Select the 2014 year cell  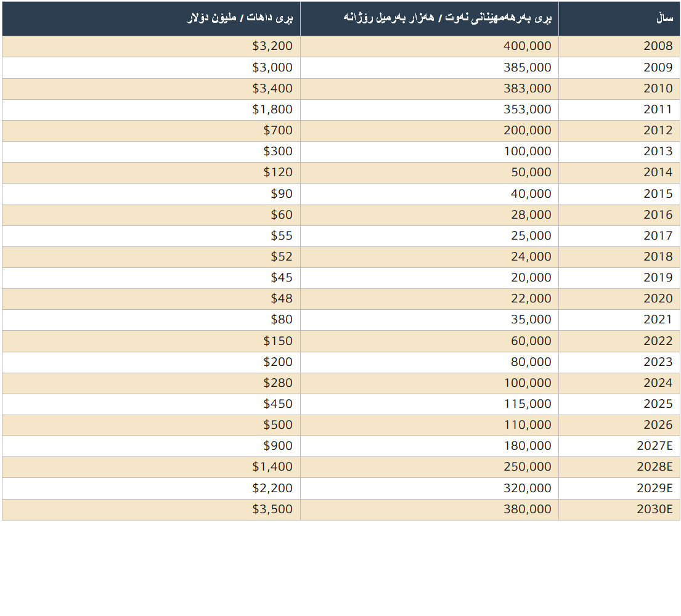coord(658,172)
